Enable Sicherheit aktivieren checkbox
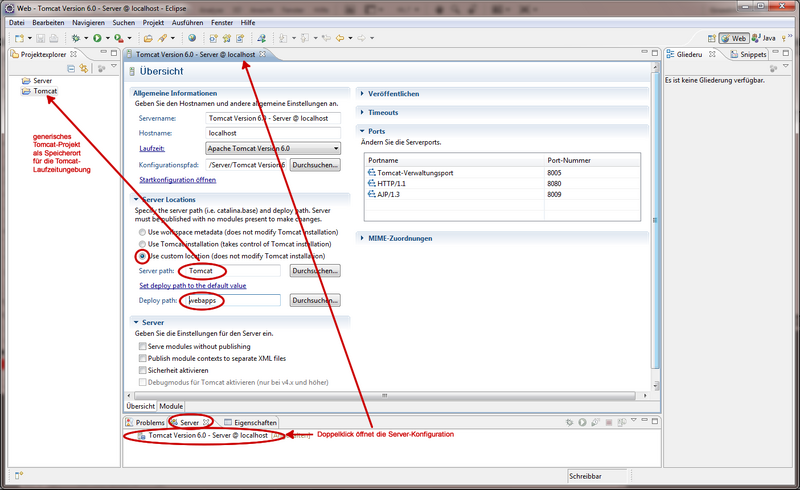Screen dimensions: 800x490 143,370
